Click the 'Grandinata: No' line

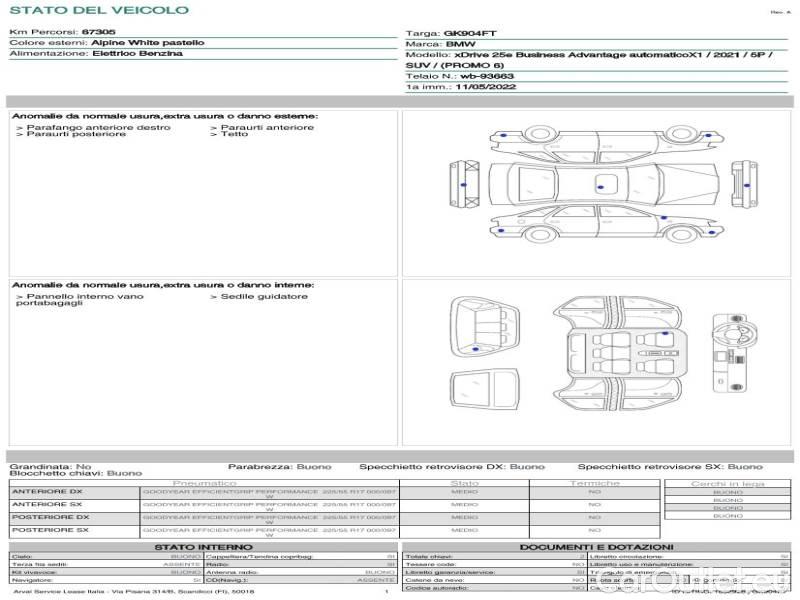(51, 467)
